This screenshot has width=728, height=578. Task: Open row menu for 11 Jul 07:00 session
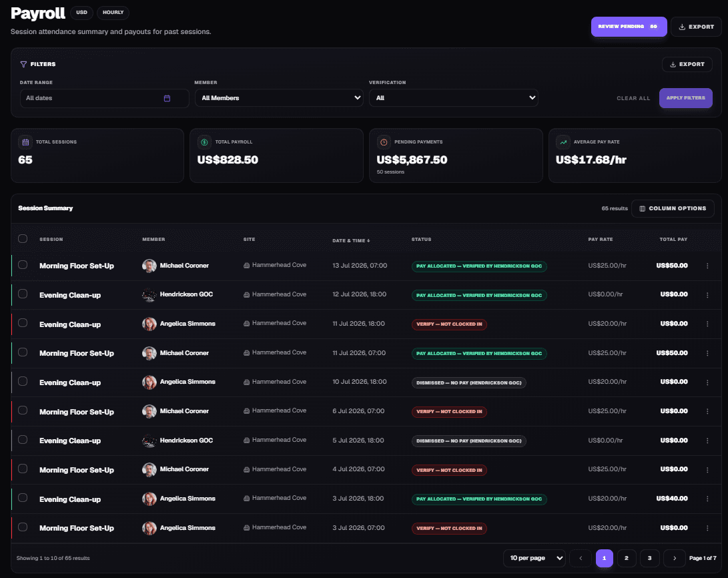coord(707,353)
